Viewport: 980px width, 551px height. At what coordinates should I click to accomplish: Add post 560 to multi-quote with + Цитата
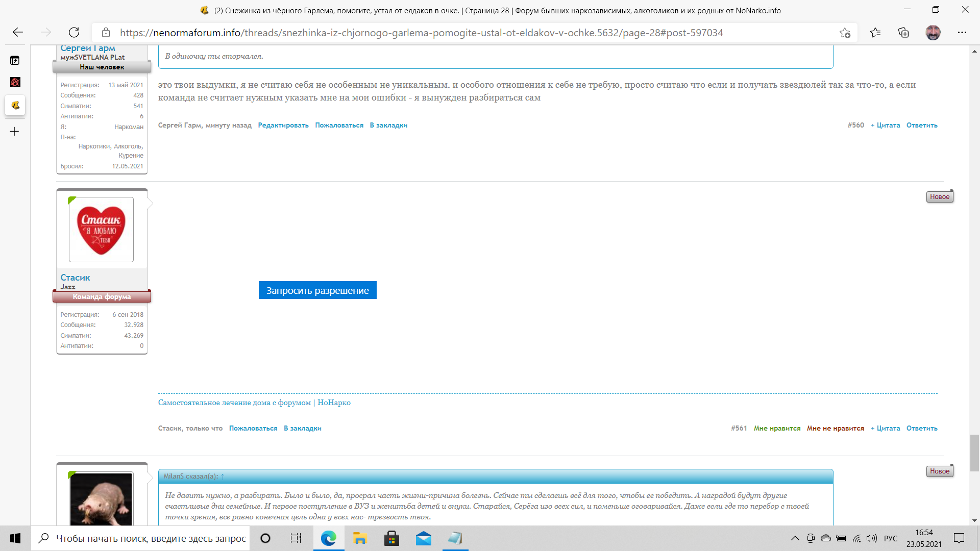pyautogui.click(x=885, y=126)
